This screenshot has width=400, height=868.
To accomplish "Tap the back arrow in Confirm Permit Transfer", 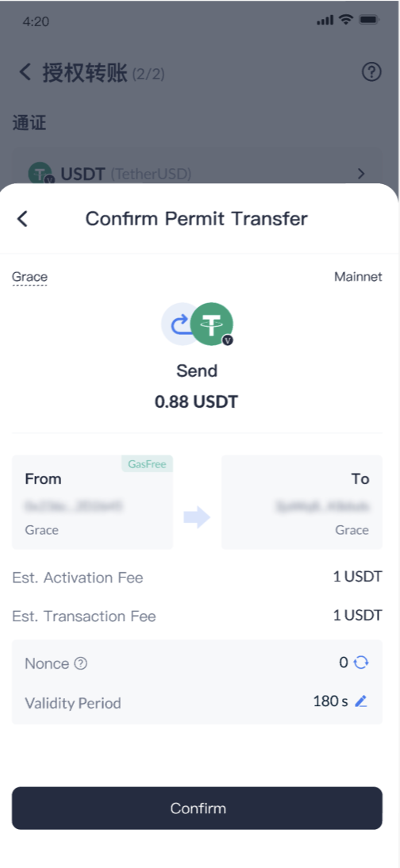I will [x=22, y=219].
